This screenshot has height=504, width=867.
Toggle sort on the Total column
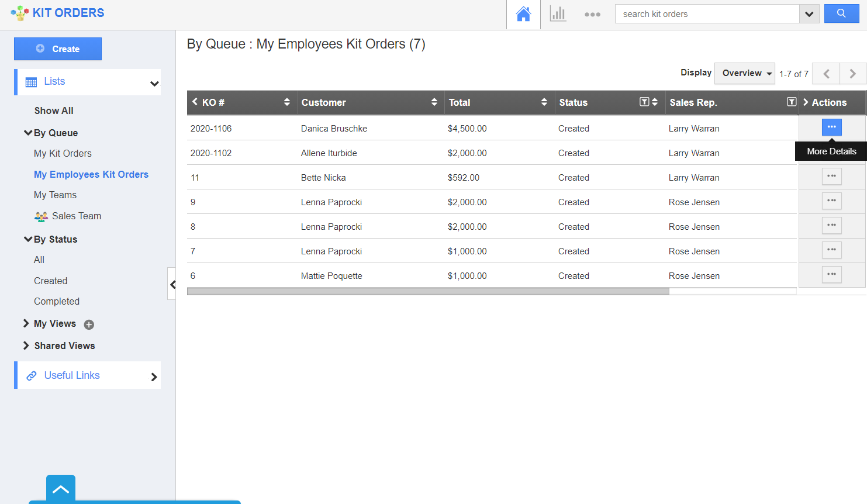point(544,102)
